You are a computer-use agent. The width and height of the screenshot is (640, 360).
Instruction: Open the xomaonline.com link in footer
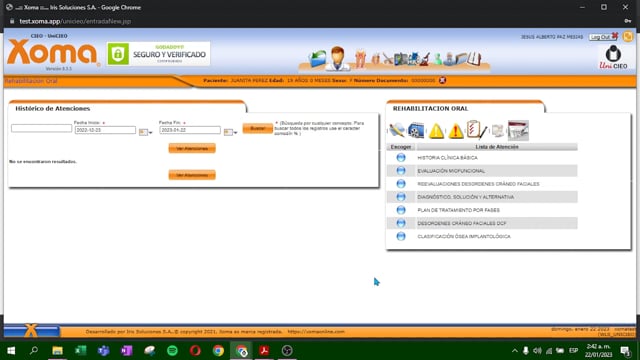click(316, 332)
